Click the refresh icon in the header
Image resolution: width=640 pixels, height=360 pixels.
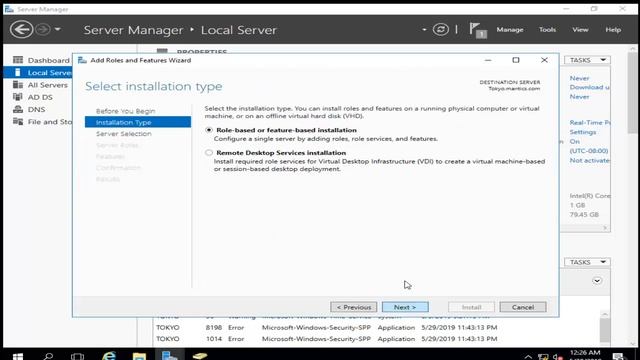[x=441, y=30]
